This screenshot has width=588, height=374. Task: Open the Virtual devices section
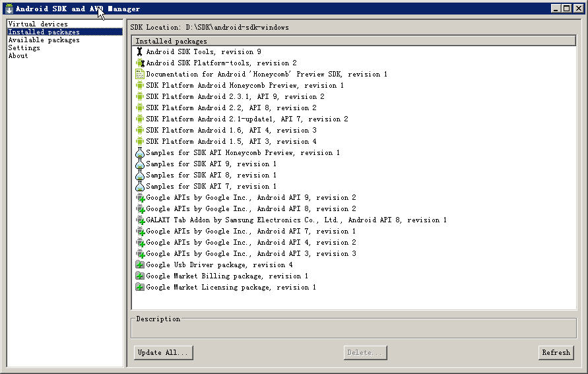[38, 24]
